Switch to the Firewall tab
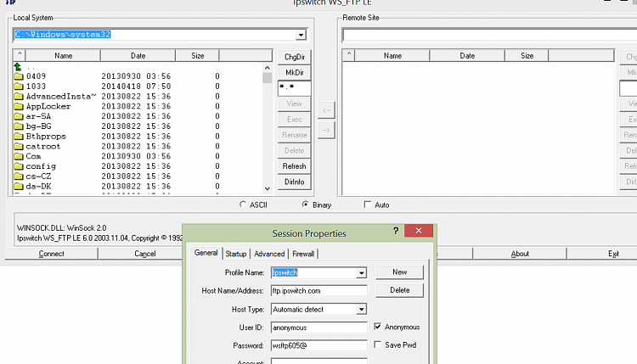The image size is (637, 364). click(303, 254)
